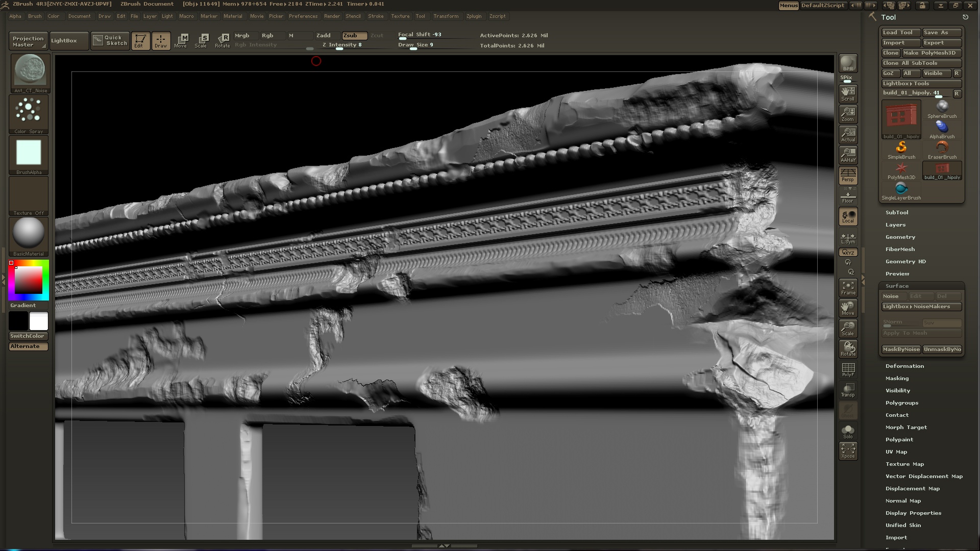Image resolution: width=980 pixels, height=551 pixels.
Task: Expand the SubTool section
Action: pos(896,212)
